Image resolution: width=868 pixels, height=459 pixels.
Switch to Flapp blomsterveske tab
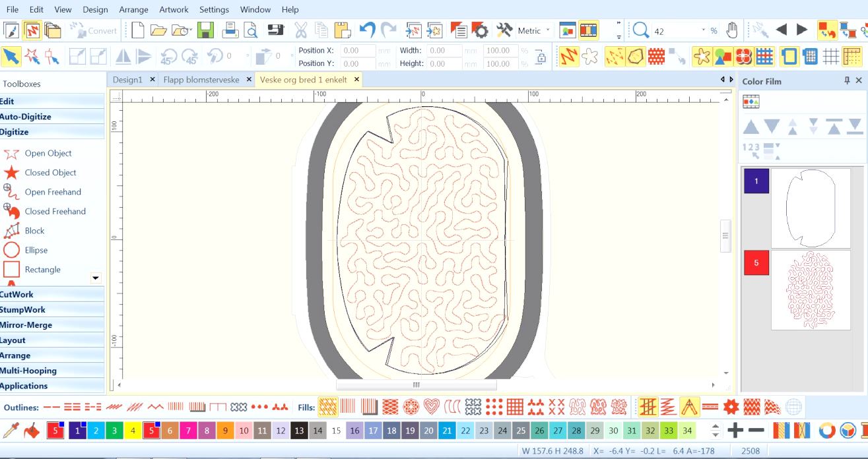pyautogui.click(x=201, y=79)
